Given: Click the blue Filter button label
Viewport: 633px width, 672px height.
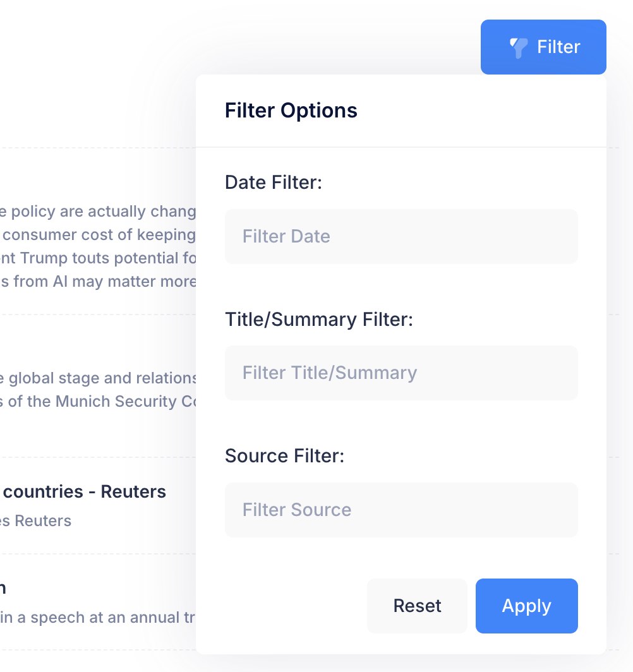Looking at the screenshot, I should click(558, 47).
